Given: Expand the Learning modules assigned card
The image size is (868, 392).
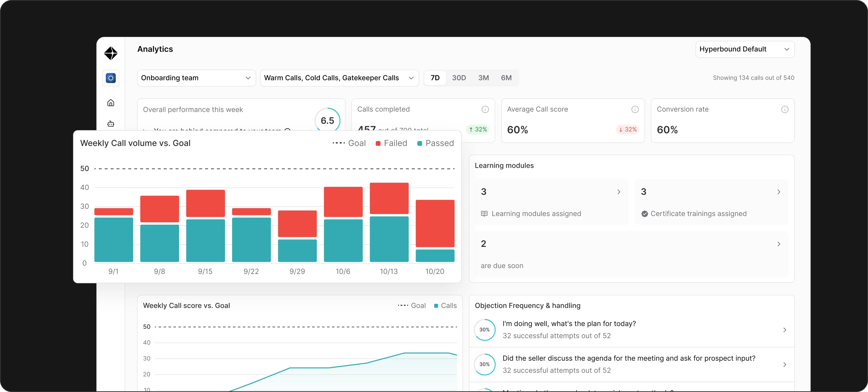Looking at the screenshot, I should tap(619, 192).
